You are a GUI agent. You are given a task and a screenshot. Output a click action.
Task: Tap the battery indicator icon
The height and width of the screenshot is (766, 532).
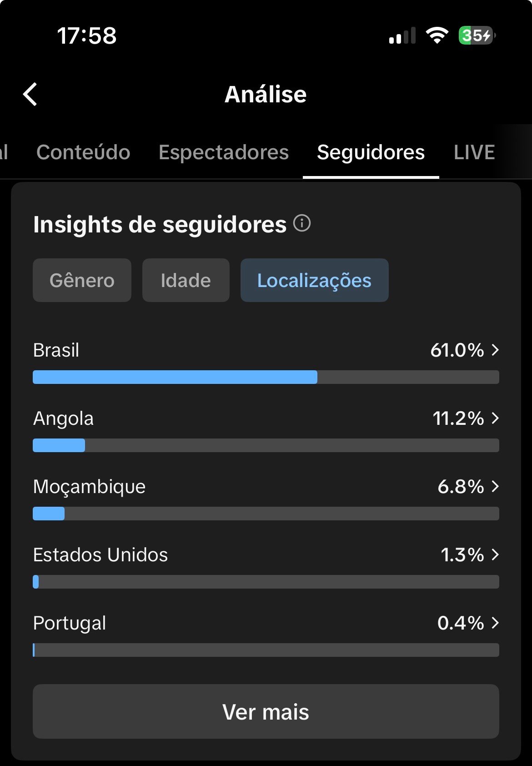pos(477,35)
